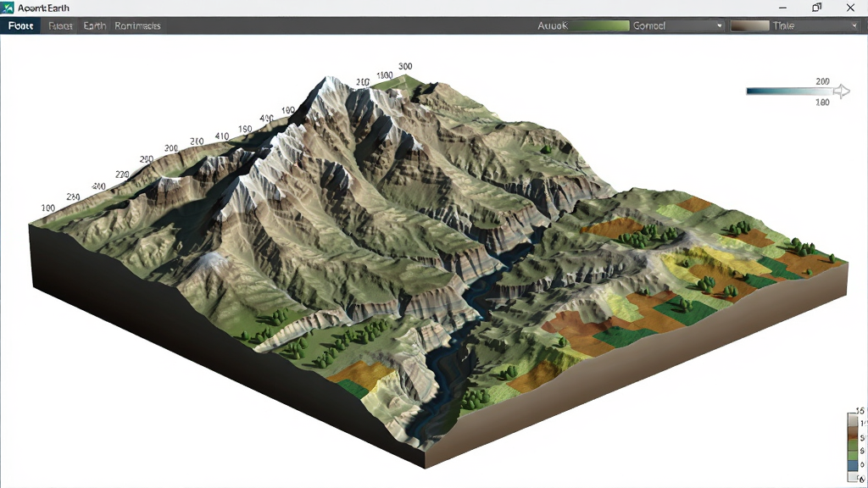Minimize the application window
Viewport: 868px width, 488px height.
(782, 8)
